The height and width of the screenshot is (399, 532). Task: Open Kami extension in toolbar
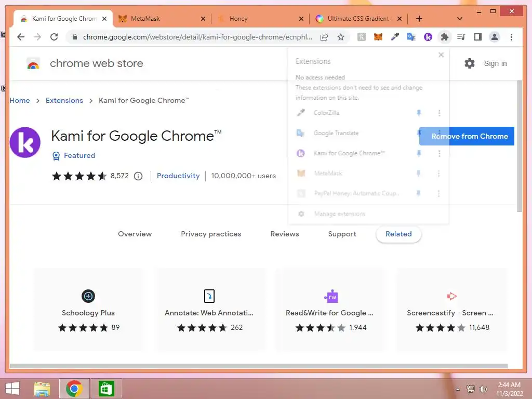click(x=428, y=37)
